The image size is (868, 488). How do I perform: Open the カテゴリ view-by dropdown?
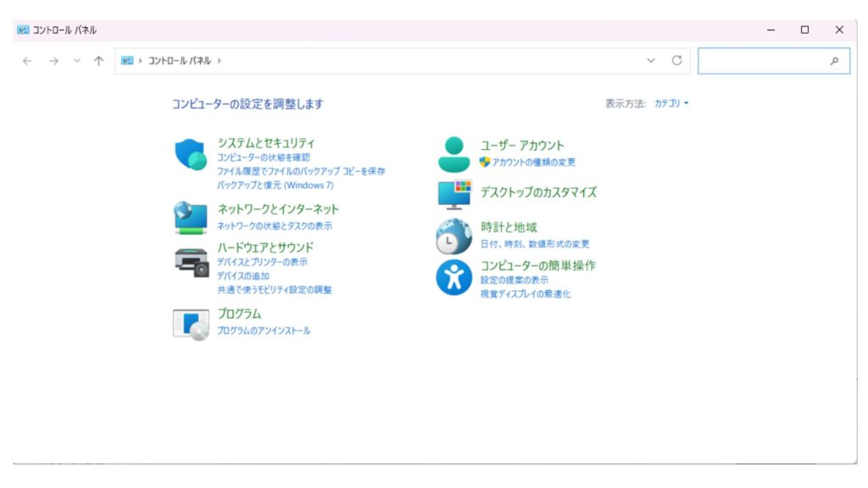pos(671,103)
